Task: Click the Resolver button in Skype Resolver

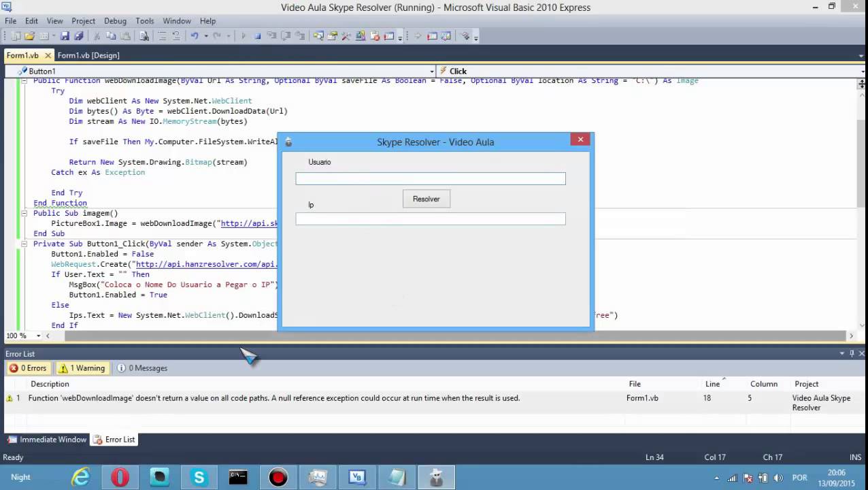Action: tap(427, 199)
